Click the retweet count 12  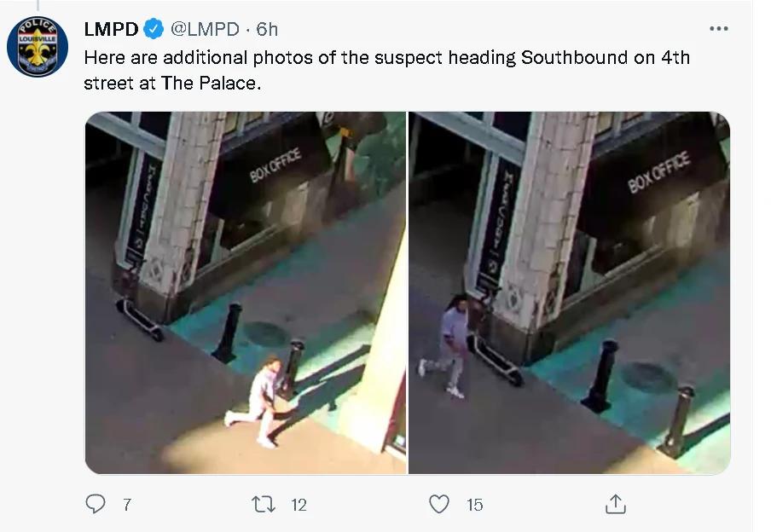tap(299, 505)
